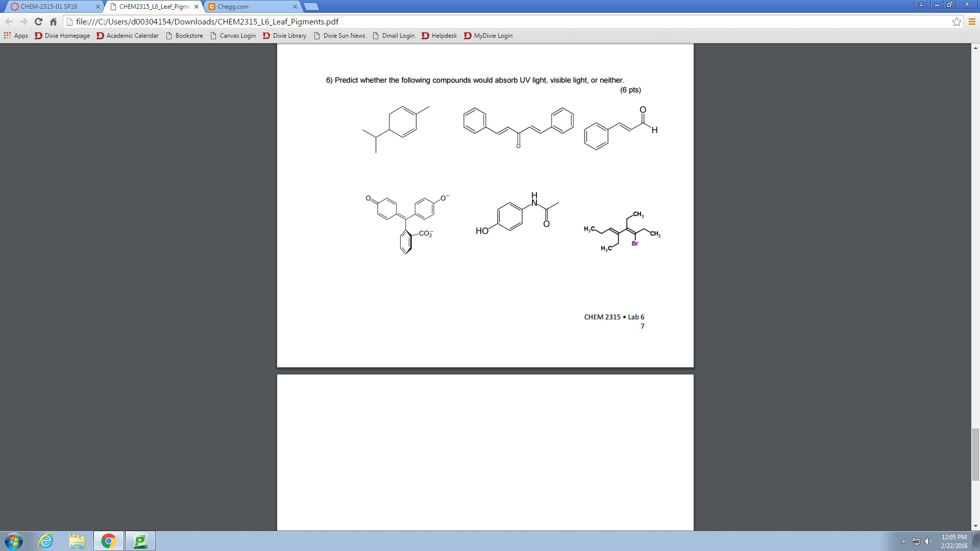Click the Chrome icon in the taskbar

108,540
